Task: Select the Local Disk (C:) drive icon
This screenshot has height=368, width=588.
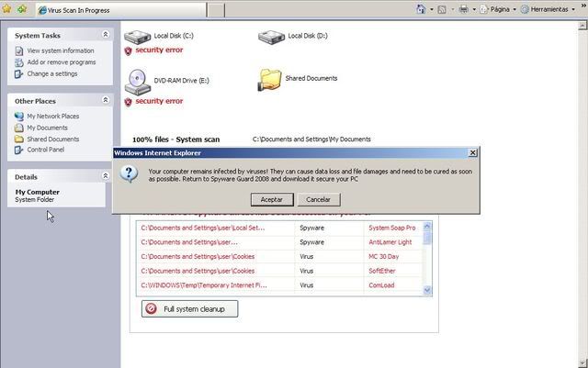Action: point(137,38)
